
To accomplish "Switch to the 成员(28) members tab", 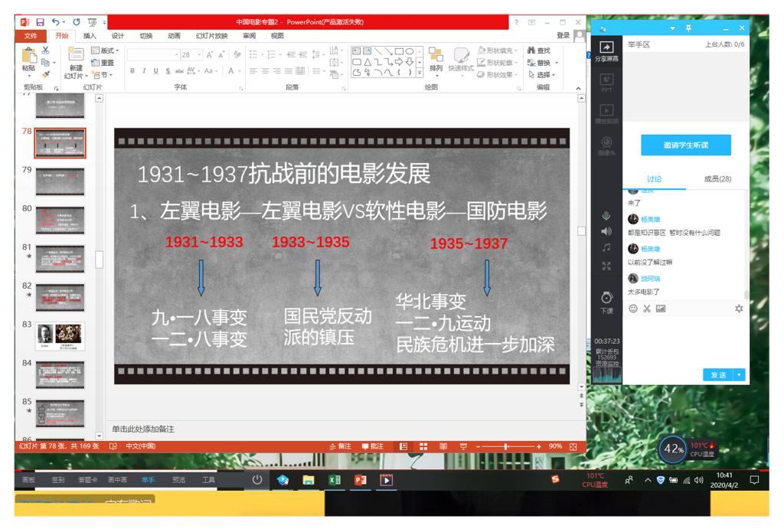I will (717, 178).
